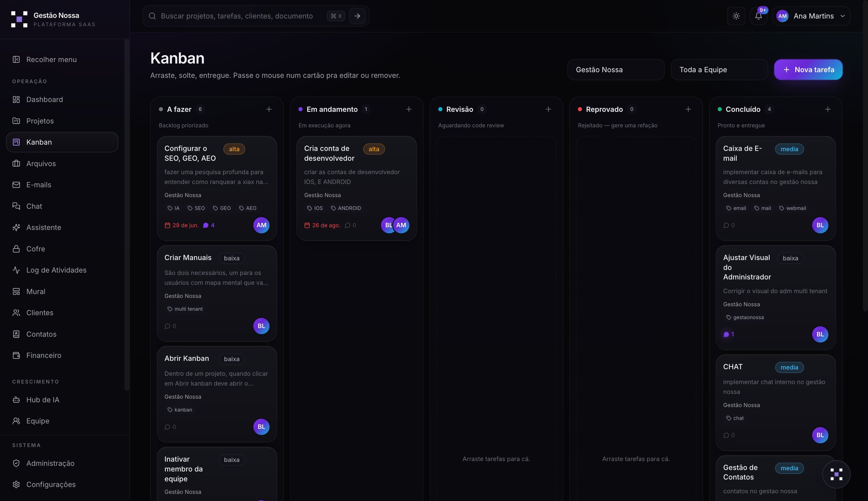Screen dimensions: 868x501
Task: Click the 26 de ago. due date
Action: (x=322, y=225)
